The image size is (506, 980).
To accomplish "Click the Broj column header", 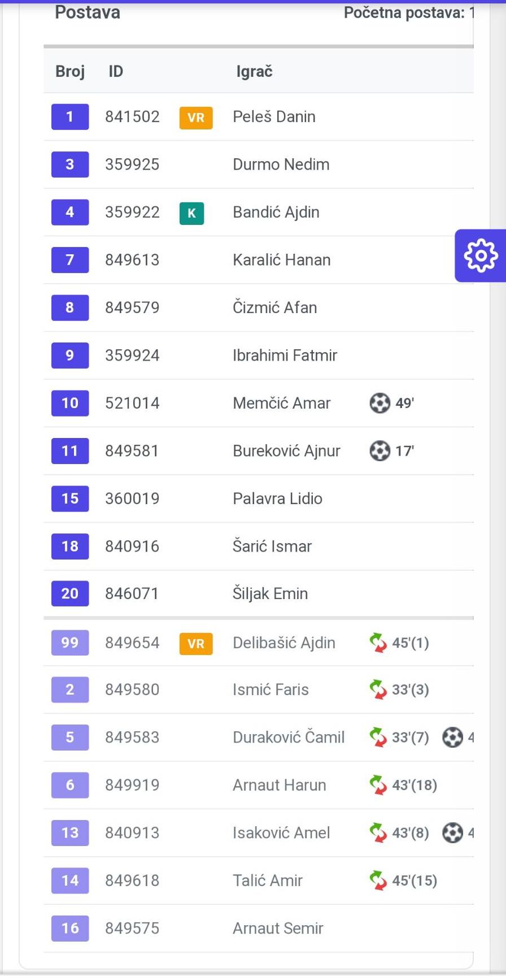I will 70,71.
